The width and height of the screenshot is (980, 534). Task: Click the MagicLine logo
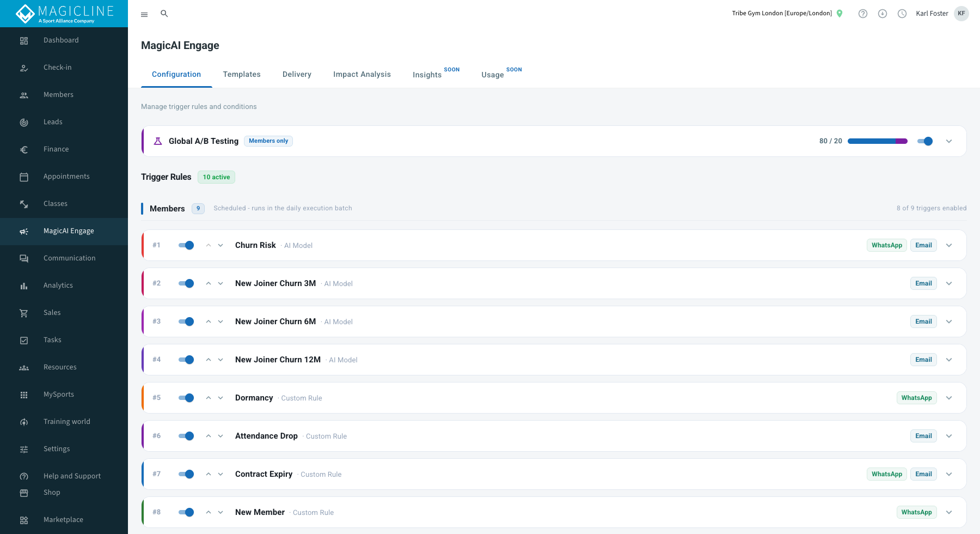click(64, 14)
